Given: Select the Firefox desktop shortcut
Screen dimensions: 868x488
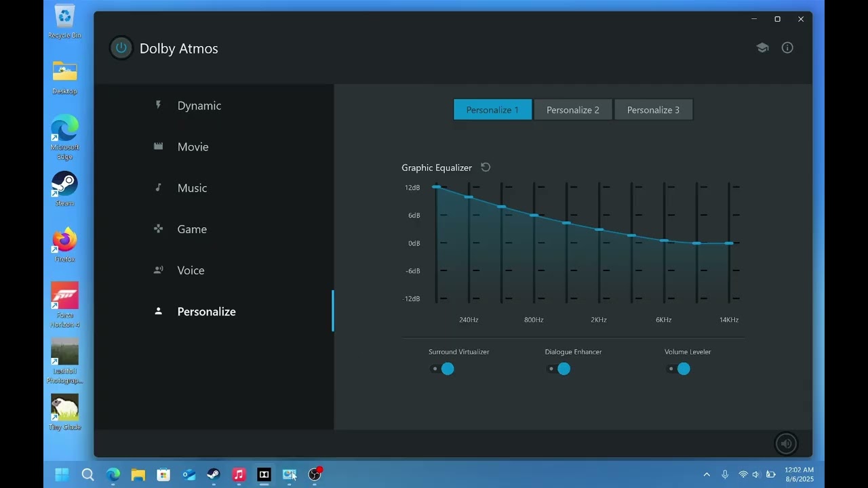Looking at the screenshot, I should 64,245.
